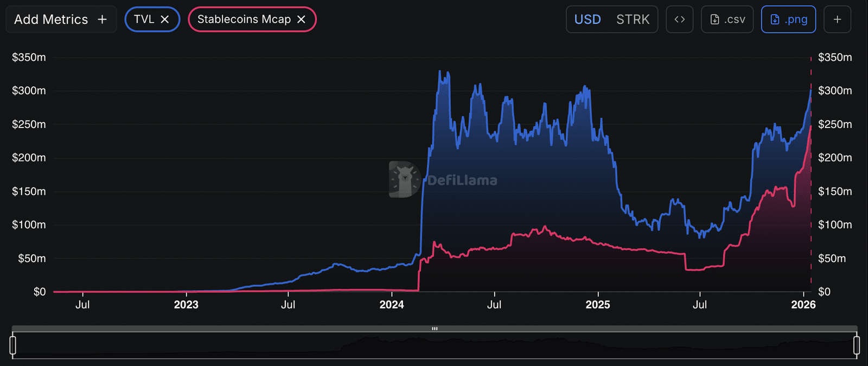The width and height of the screenshot is (868, 366).
Task: Remove Stablecoins Mcap using its X icon
Action: click(x=301, y=20)
